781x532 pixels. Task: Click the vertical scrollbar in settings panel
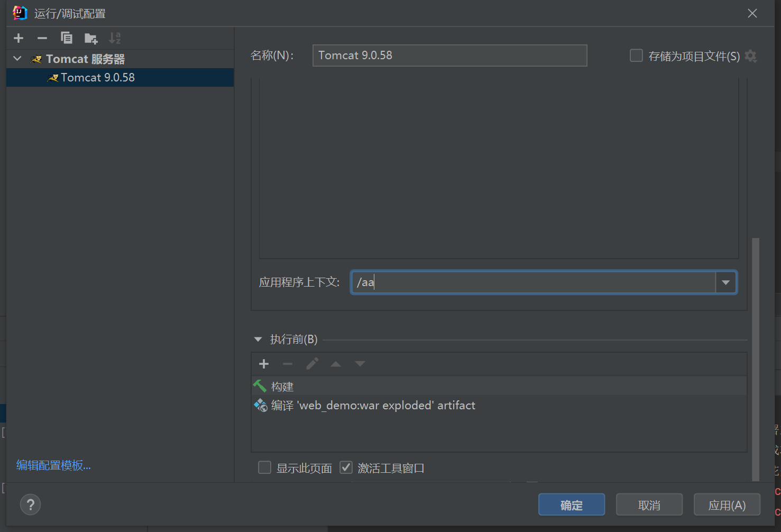pyautogui.click(x=756, y=360)
